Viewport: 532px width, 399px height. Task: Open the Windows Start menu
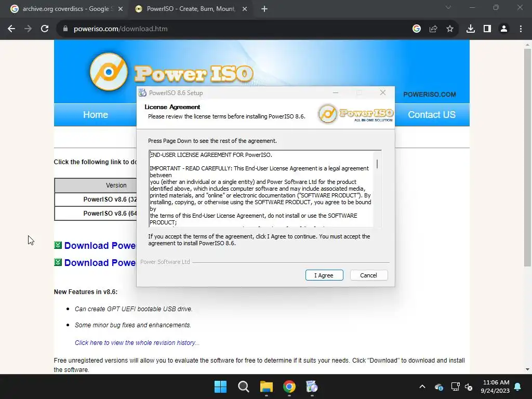point(220,387)
